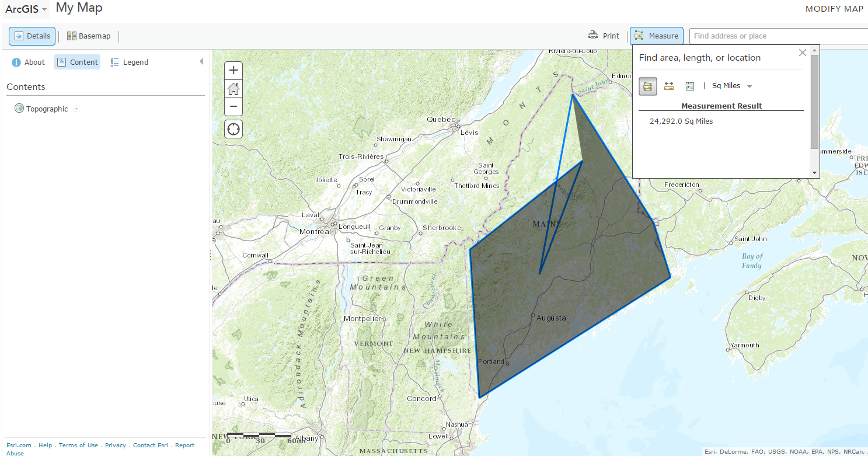Collapse the Contents side panel
Image resolution: width=868 pixels, height=456 pixels.
(x=201, y=61)
